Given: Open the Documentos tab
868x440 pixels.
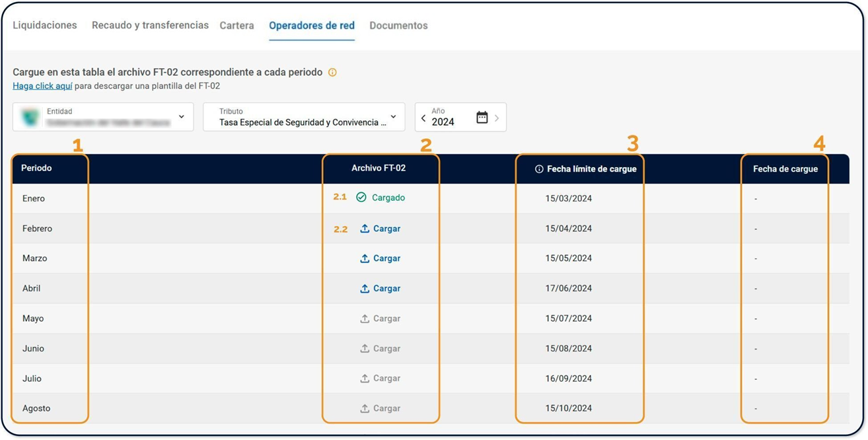Looking at the screenshot, I should (x=398, y=26).
